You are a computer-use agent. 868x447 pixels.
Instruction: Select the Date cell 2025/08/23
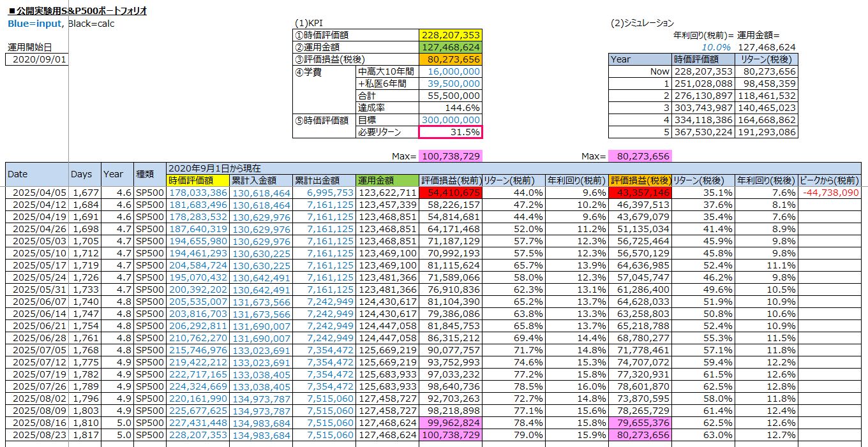point(37,435)
